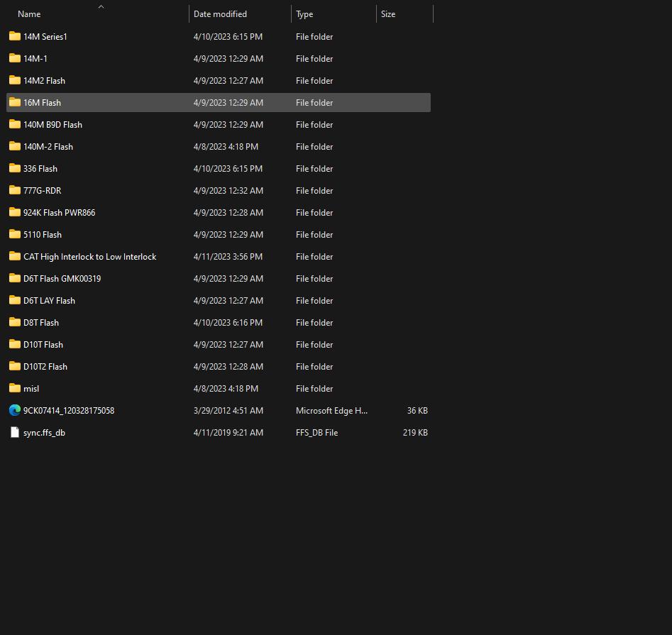Click the Microsoft Edge icon beside 9CK07414_120328175058
Screen dimensions: 672x635
tap(14, 410)
